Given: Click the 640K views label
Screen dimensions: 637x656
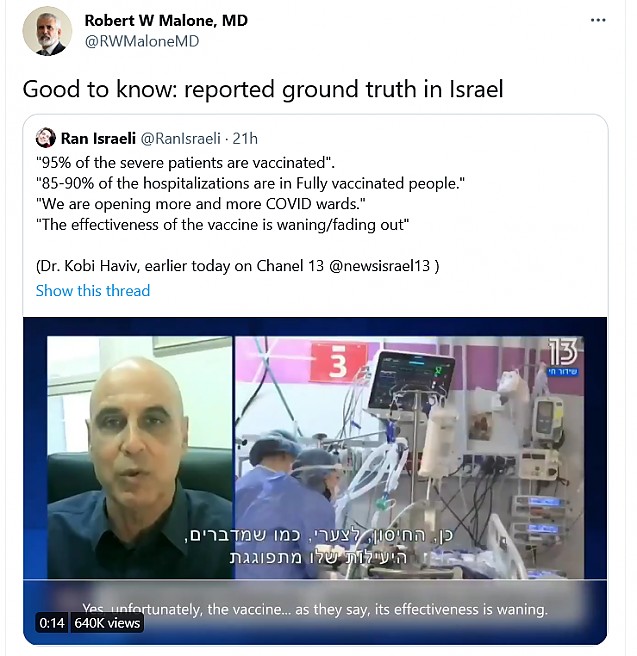Looking at the screenshot, I should click(x=107, y=623).
